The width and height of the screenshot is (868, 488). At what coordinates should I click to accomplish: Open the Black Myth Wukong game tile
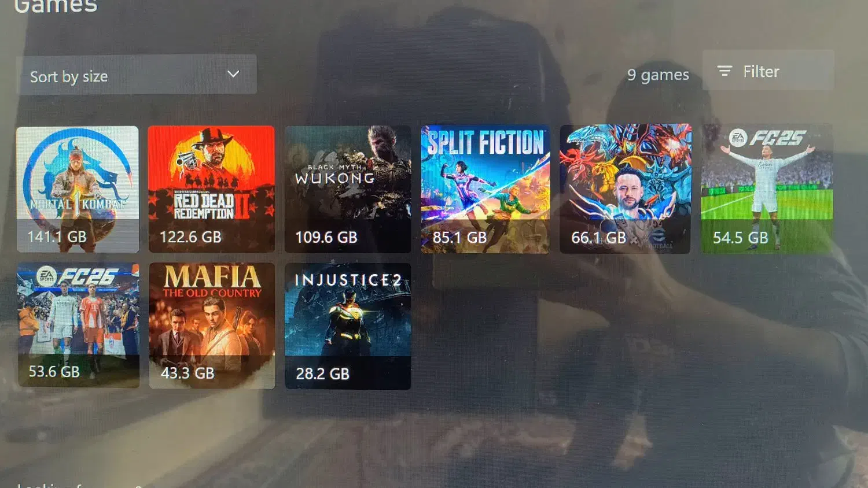348,189
